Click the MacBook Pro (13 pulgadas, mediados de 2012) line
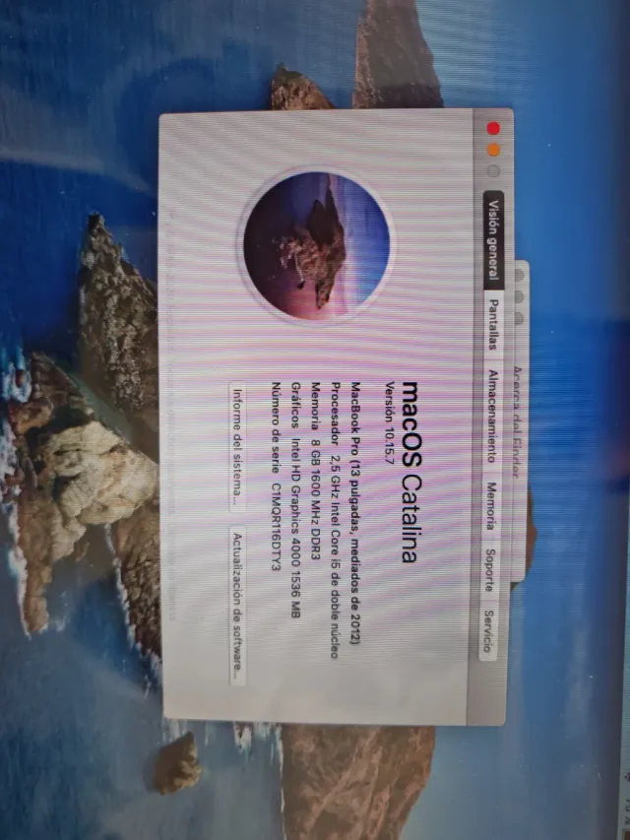Image resolution: width=630 pixels, height=840 pixels. pyautogui.click(x=355, y=513)
